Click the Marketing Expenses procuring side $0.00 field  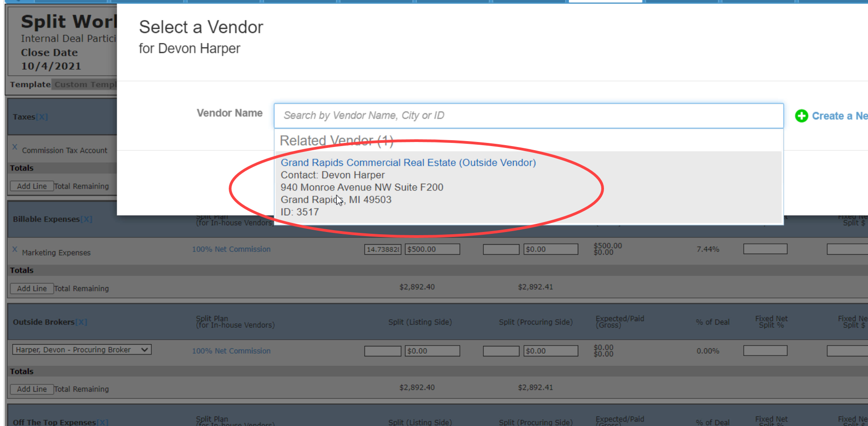[551, 249]
